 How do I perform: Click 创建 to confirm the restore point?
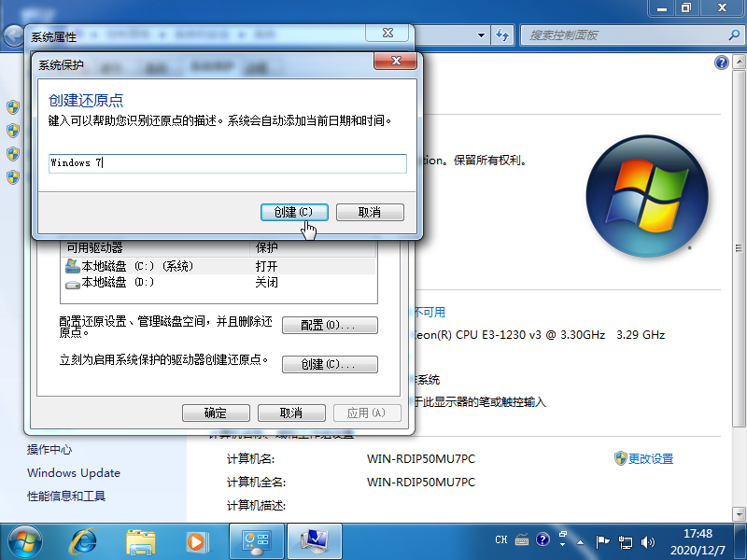(x=293, y=212)
